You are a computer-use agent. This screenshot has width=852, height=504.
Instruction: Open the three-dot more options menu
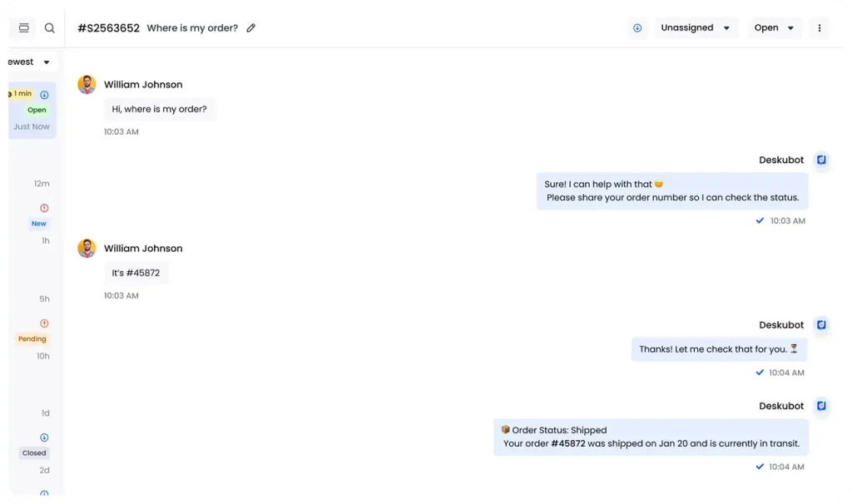[x=820, y=27]
